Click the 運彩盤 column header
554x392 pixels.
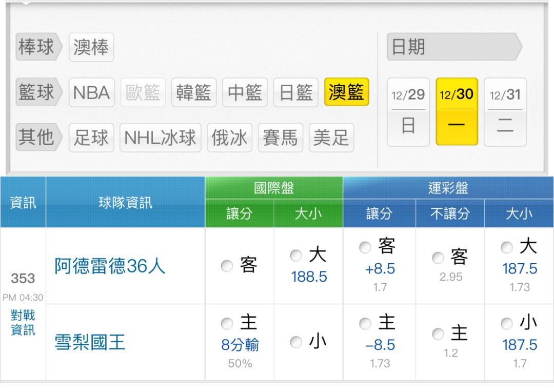tap(448, 188)
